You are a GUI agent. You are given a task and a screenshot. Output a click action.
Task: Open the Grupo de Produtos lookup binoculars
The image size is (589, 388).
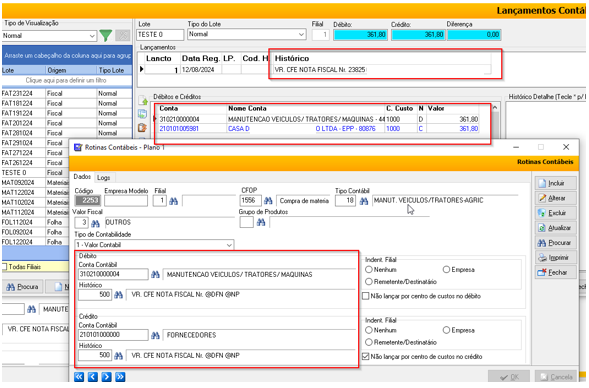[261, 223]
